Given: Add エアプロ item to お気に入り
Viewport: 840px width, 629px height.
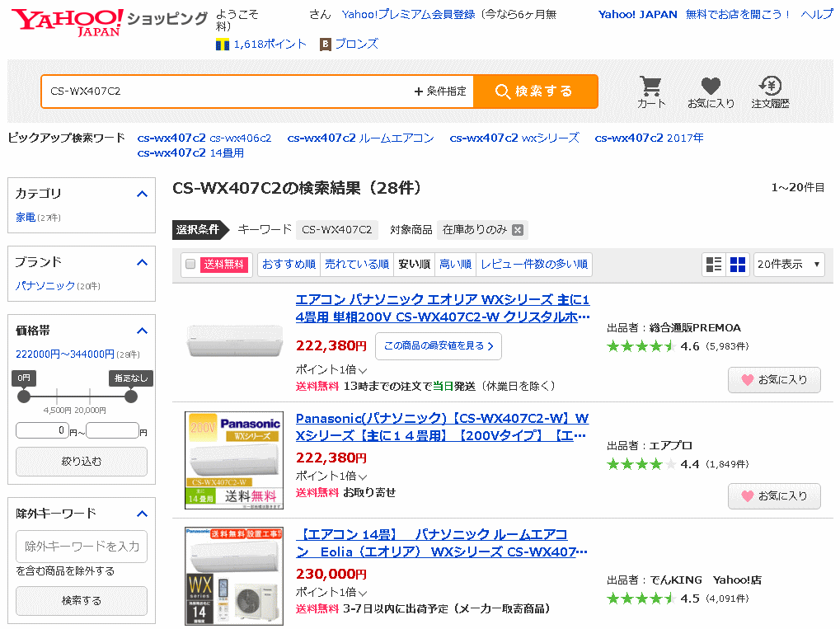Looking at the screenshot, I should (x=774, y=496).
